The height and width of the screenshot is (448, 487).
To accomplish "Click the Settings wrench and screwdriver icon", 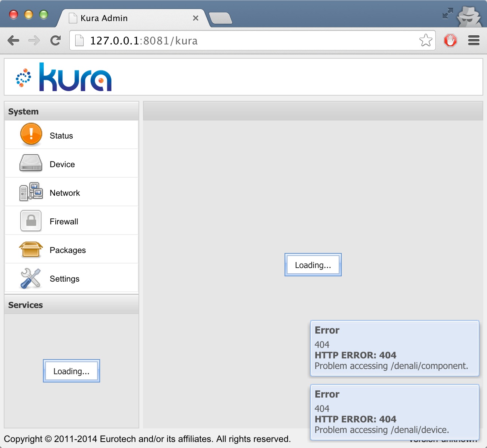I will click(30, 278).
